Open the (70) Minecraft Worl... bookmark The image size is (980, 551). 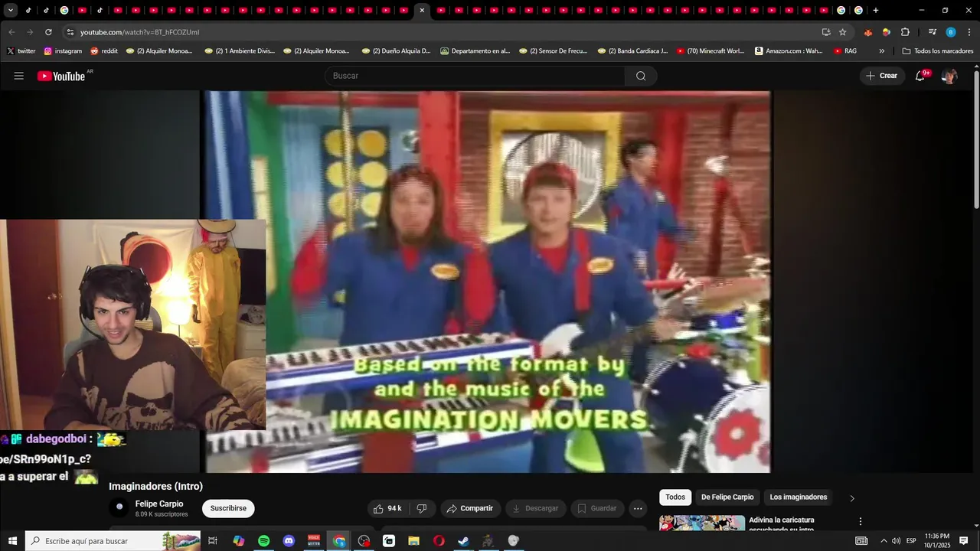pyautogui.click(x=710, y=51)
